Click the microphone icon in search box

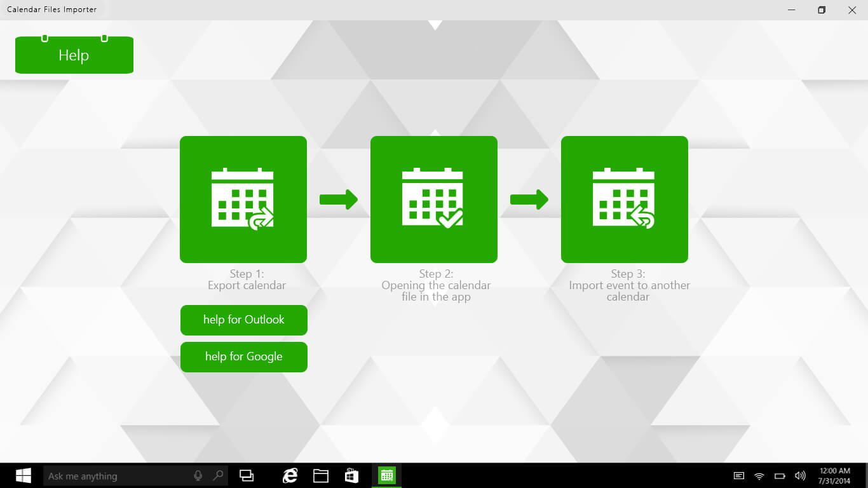pyautogui.click(x=198, y=475)
